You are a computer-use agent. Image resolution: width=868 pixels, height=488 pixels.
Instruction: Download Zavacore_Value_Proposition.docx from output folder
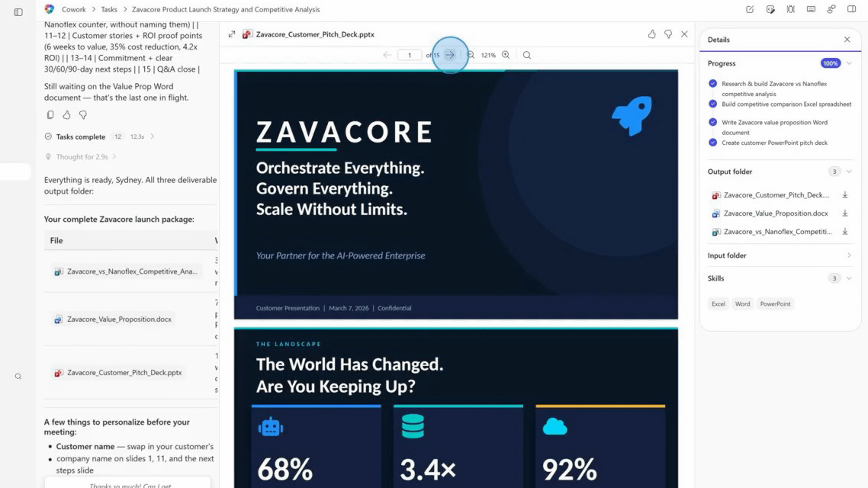coord(845,213)
